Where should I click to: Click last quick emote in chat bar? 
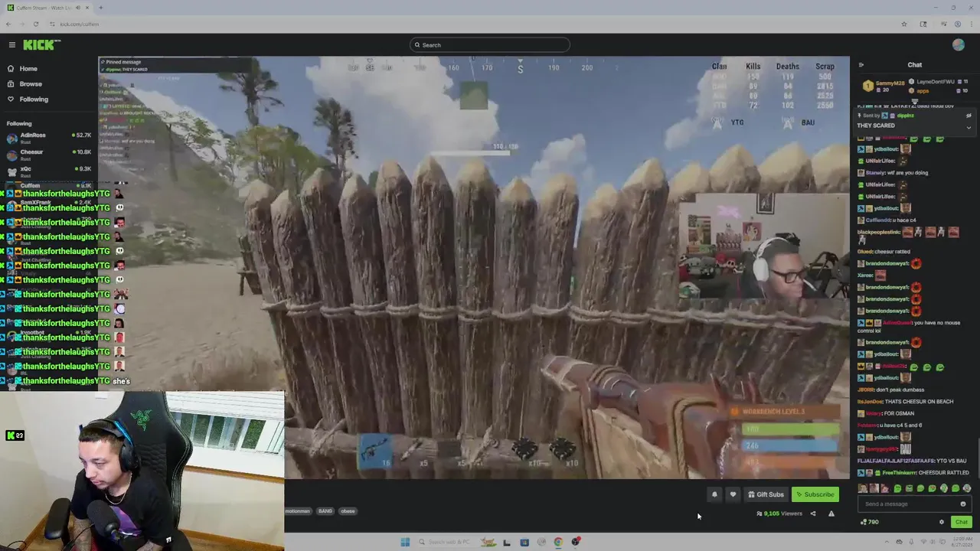(967, 488)
